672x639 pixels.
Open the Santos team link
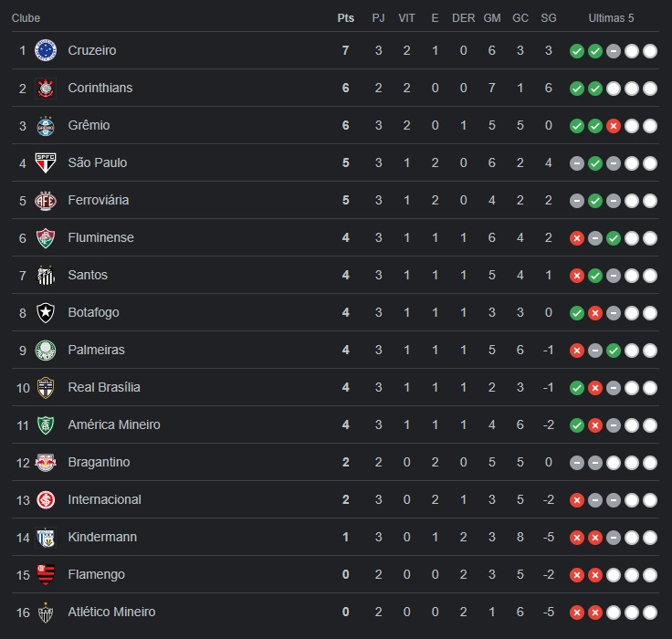(x=88, y=275)
